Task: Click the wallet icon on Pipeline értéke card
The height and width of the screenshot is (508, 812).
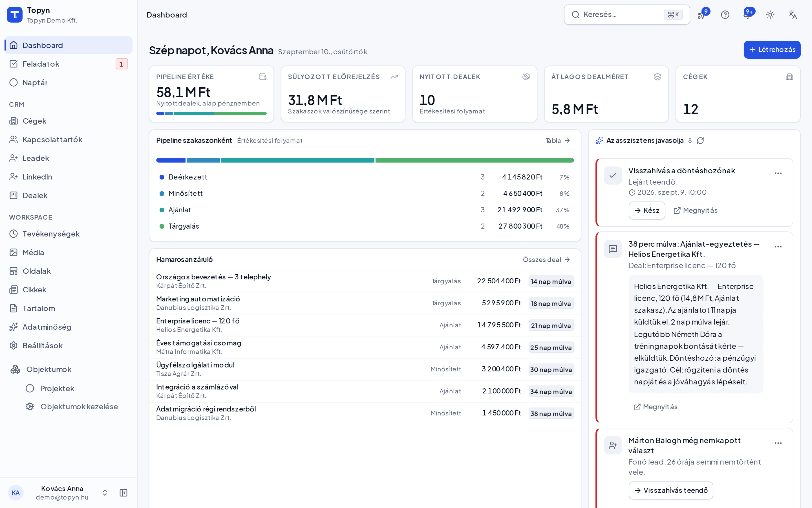Action: point(263,77)
